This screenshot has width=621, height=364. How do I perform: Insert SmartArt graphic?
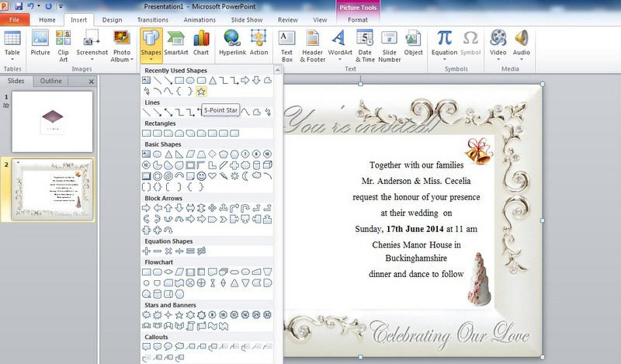tap(176, 43)
